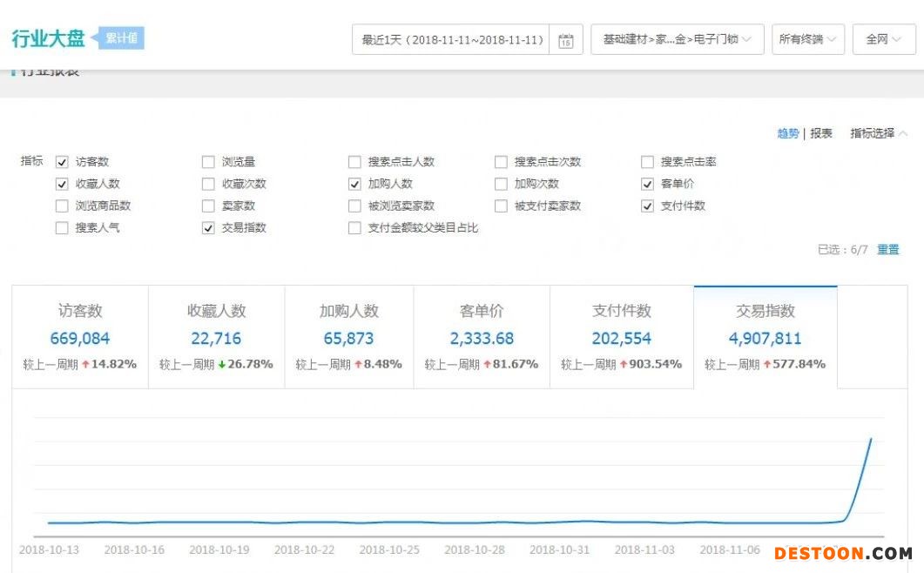Uncheck the 访客数 checkbox
This screenshot has width=924, height=573.
click(62, 162)
